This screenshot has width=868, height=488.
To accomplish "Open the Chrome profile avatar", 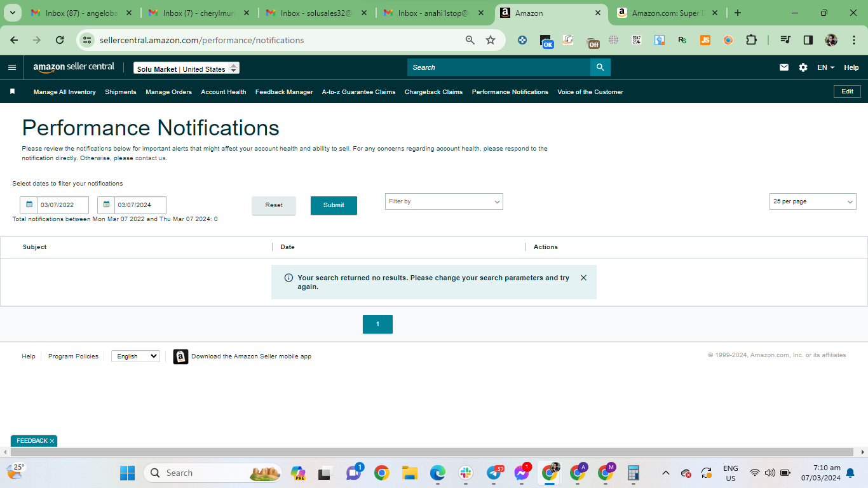I will [831, 40].
